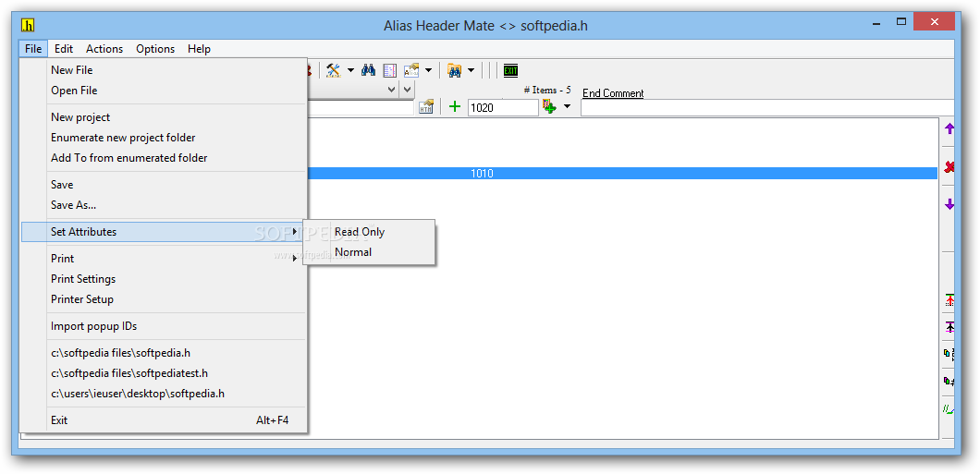Open dropdown arrow next to Alias icon

pos(428,70)
